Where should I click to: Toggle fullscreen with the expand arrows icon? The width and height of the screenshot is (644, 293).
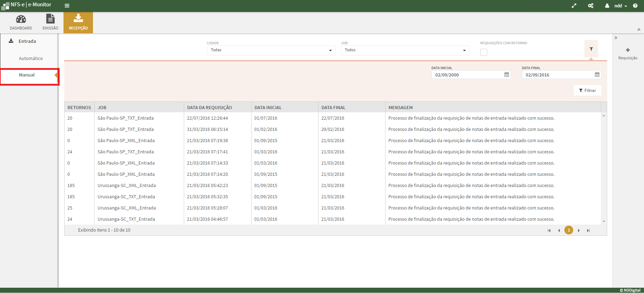pos(574,6)
